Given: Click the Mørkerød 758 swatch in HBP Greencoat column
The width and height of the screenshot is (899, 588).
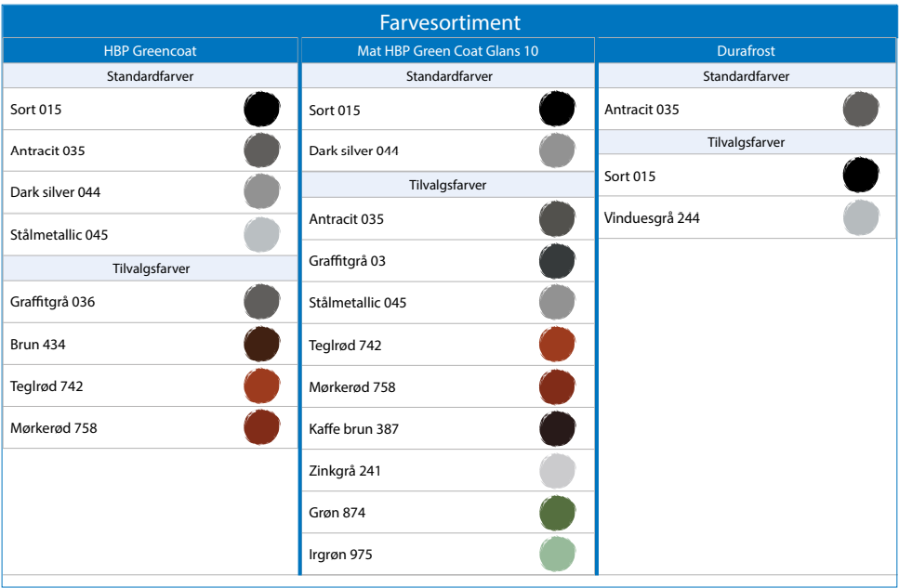Looking at the screenshot, I should tap(262, 427).
